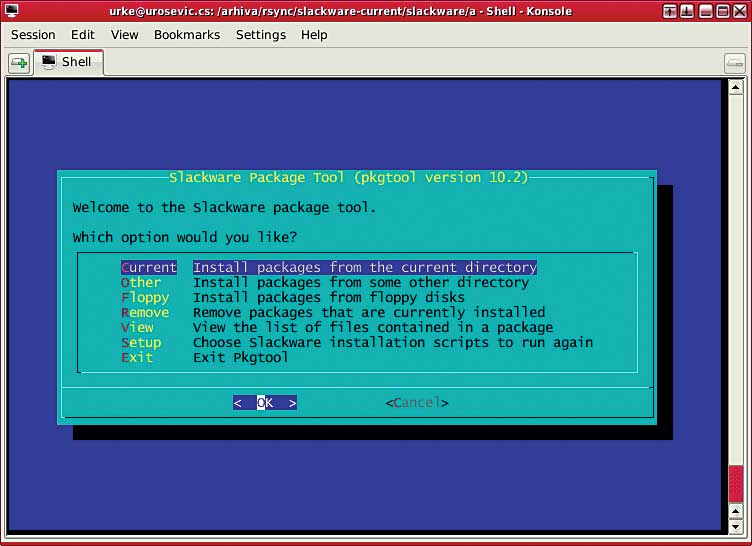The width and height of the screenshot is (752, 546).
Task: Select the Setup option
Action: click(141, 343)
